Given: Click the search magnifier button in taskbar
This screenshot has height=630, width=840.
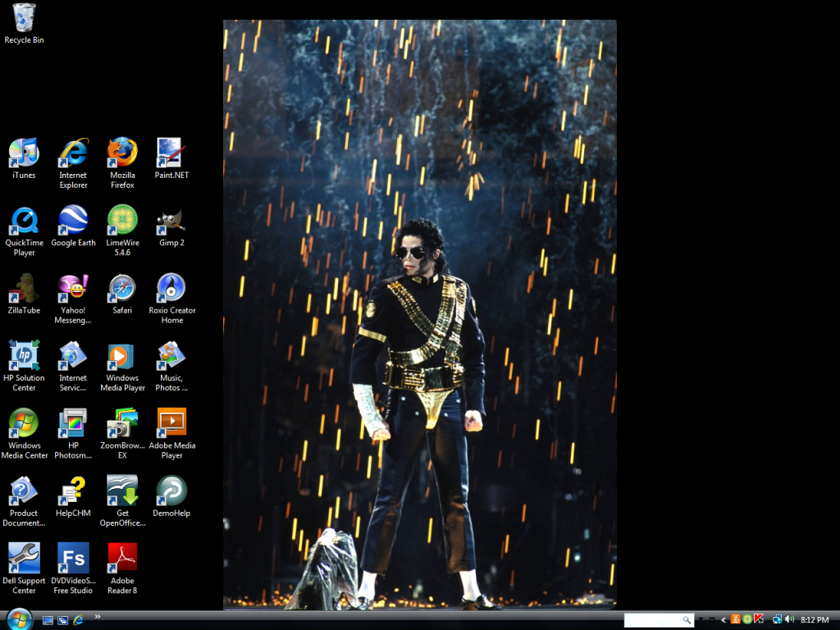Looking at the screenshot, I should click(x=687, y=620).
